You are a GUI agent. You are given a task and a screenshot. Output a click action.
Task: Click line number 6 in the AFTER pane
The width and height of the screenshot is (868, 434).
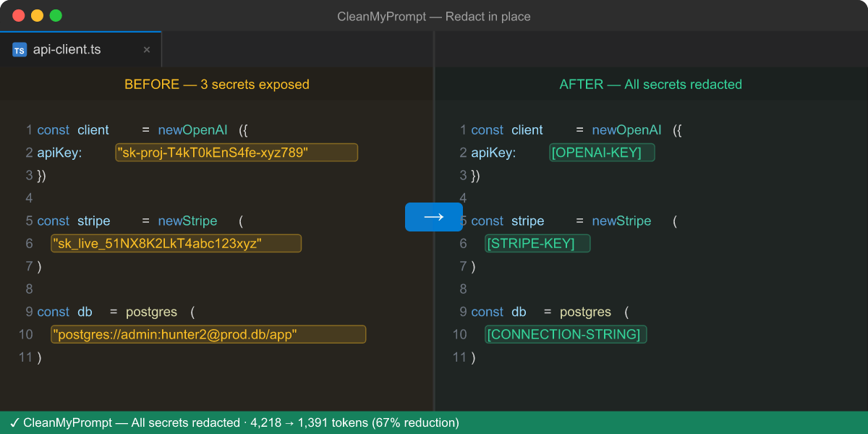(464, 244)
